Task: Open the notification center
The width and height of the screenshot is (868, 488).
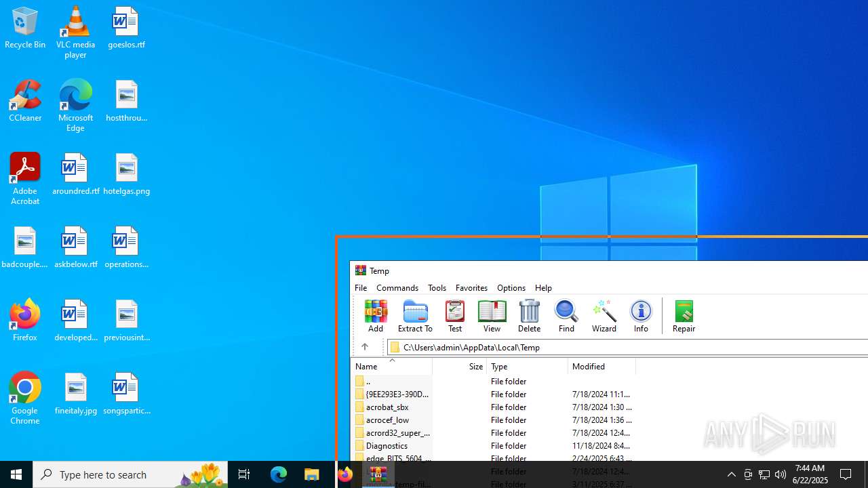Action: [846, 474]
